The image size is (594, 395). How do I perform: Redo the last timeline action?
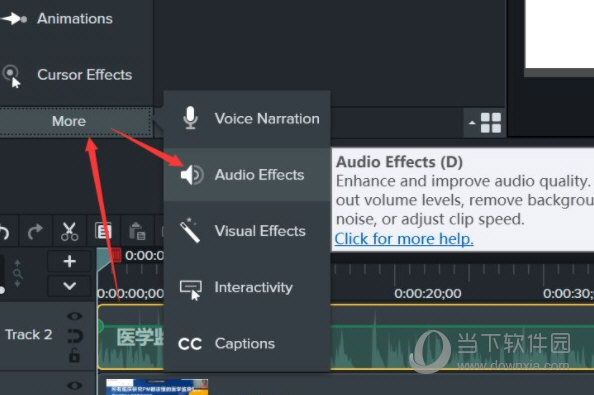[x=35, y=231]
